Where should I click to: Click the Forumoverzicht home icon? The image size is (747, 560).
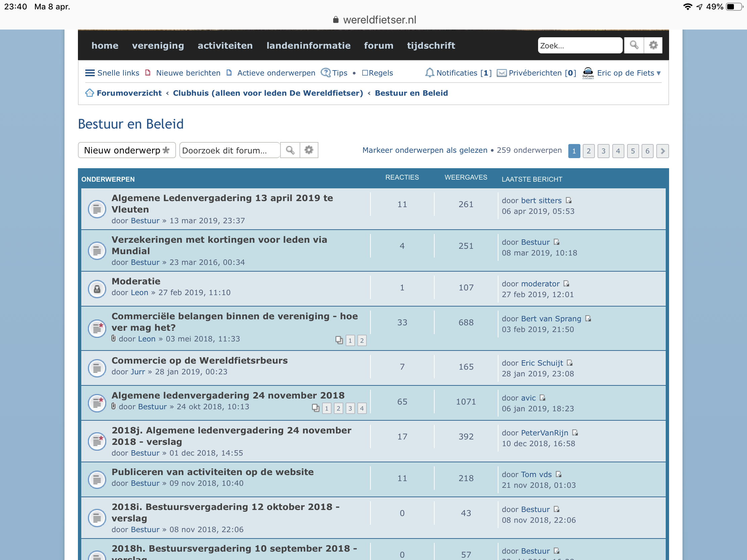pyautogui.click(x=89, y=93)
